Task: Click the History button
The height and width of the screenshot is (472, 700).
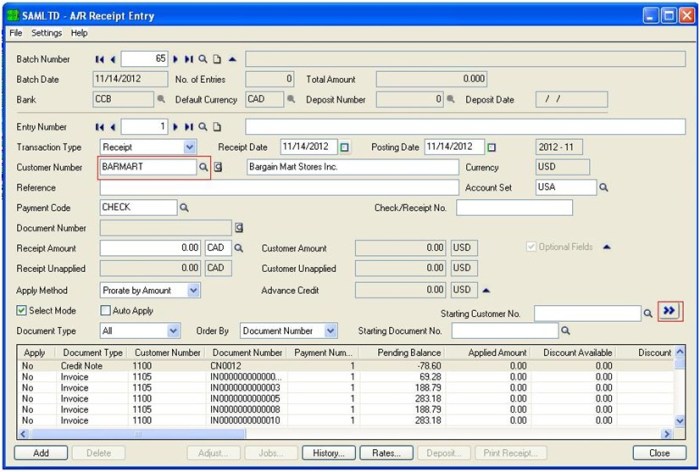Action: pyautogui.click(x=328, y=453)
